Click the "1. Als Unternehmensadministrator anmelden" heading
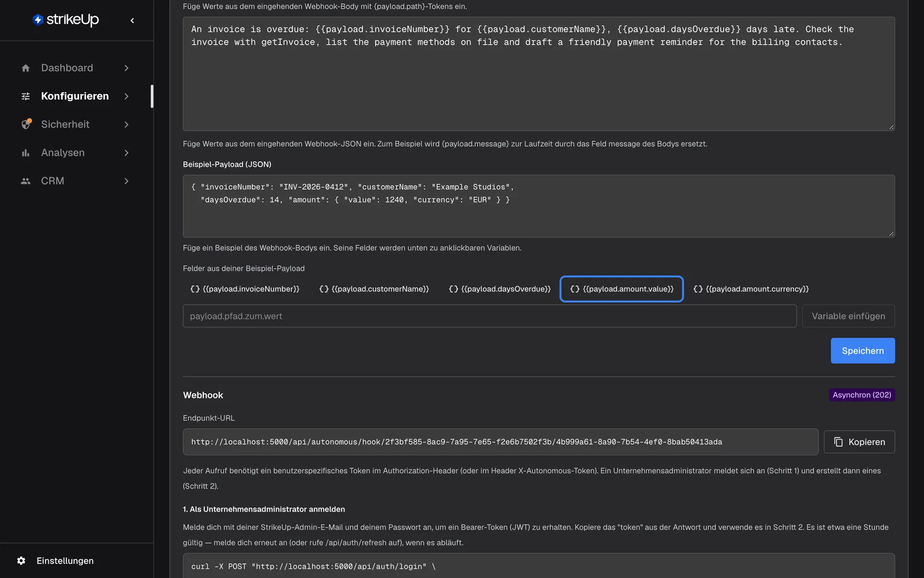 (x=264, y=509)
